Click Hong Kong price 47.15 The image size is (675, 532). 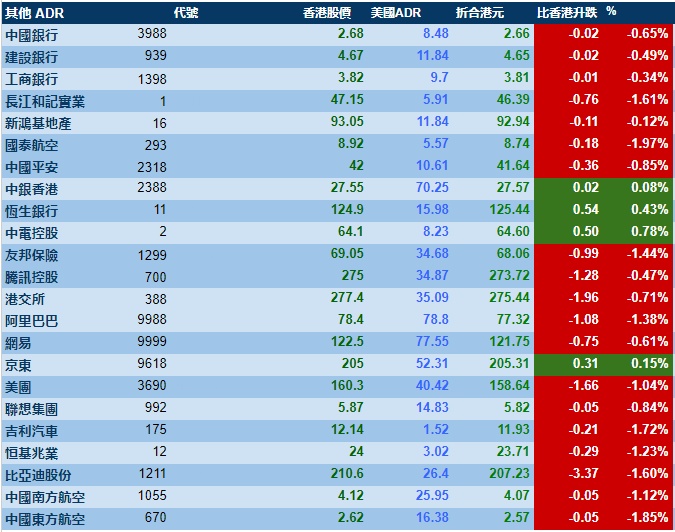pyautogui.click(x=347, y=99)
